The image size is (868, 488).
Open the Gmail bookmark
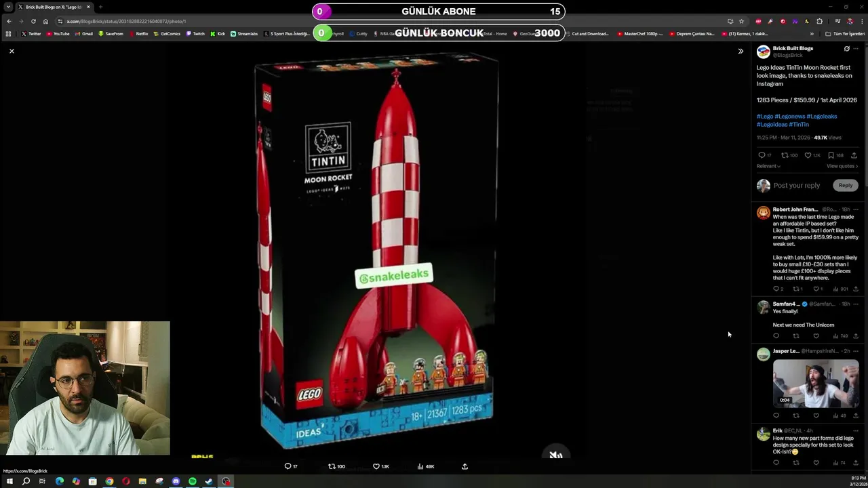click(84, 34)
